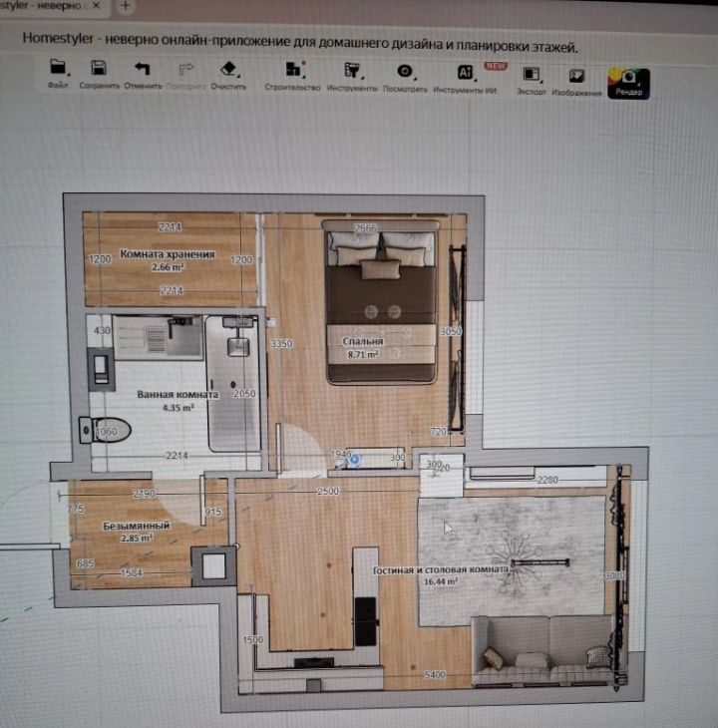Image resolution: width=718 pixels, height=728 pixels.
Task: Open the Посмотреть view options
Action: pos(405,71)
